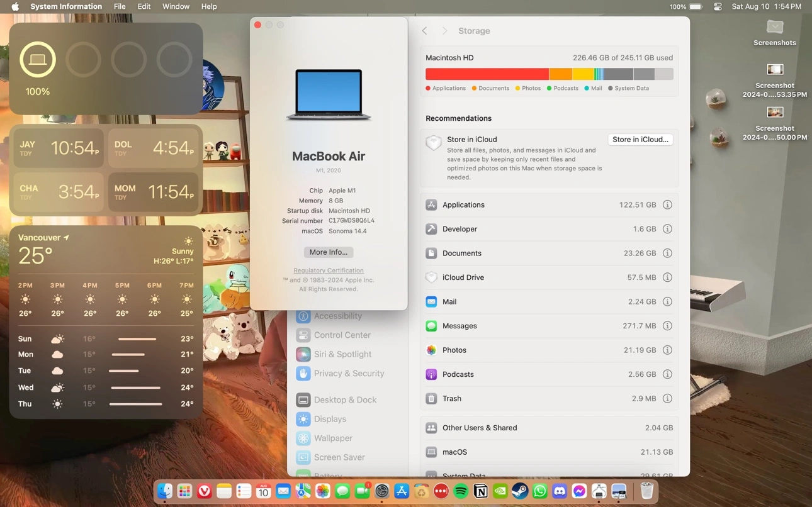Click the yellow Photos storage bar segment
Screen dimensions: 812x507
[x=583, y=74]
